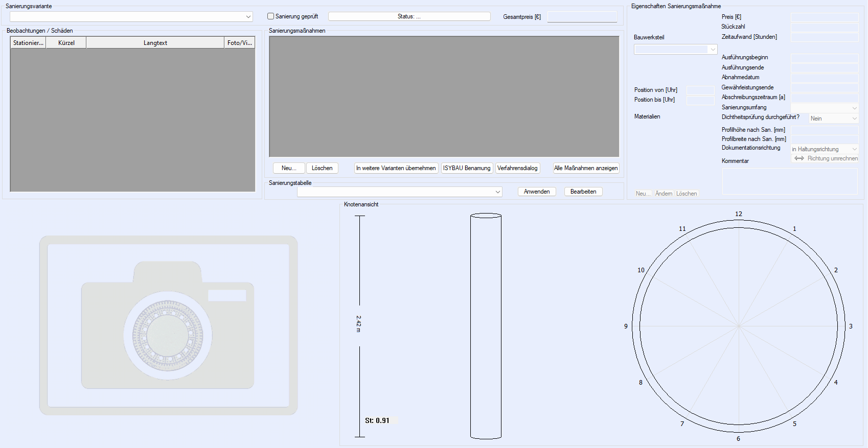Open the Dichtheitsprüfung durchgeführt dropdown
Screen dimensions: 868x448
[x=854, y=119]
